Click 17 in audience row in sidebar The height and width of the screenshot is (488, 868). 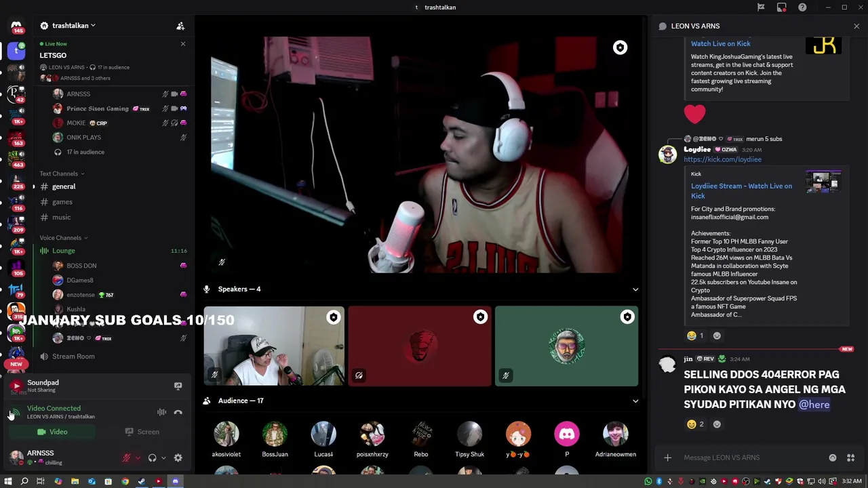85,152
